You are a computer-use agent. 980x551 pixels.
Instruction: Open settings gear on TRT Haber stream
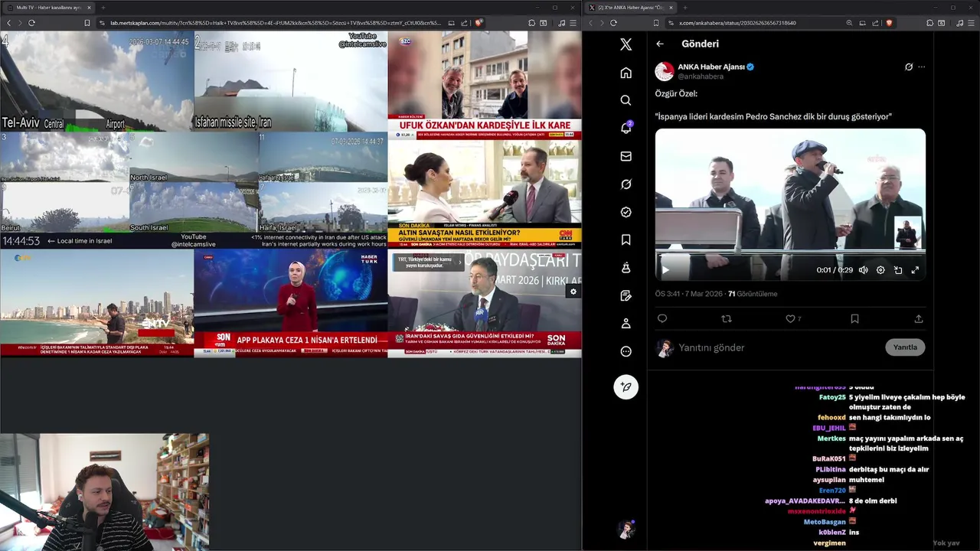click(x=573, y=292)
